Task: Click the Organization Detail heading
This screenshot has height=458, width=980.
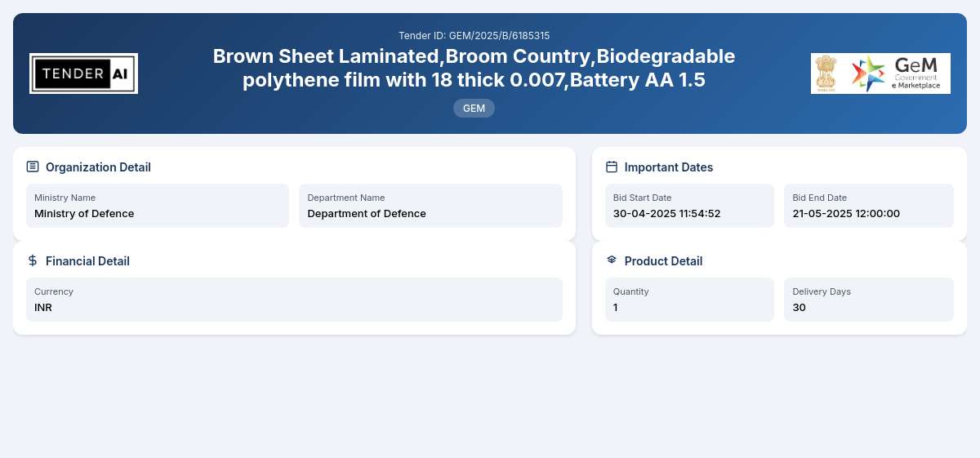Action: coord(98,167)
